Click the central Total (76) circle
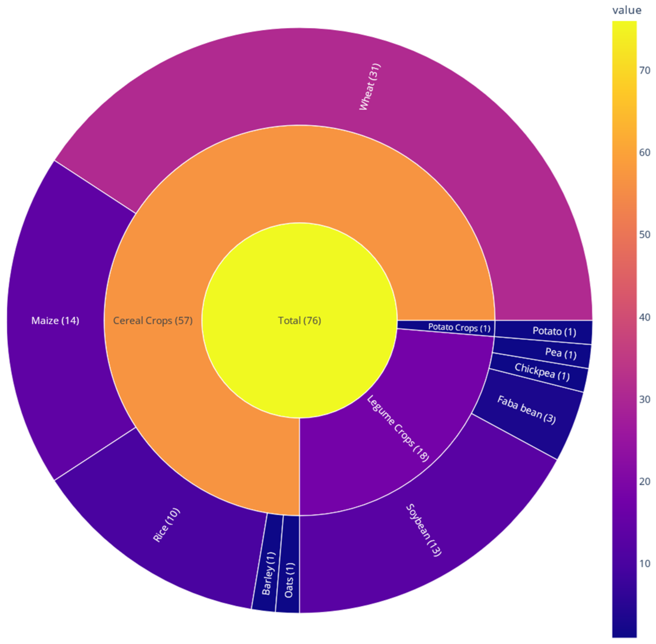 click(299, 320)
